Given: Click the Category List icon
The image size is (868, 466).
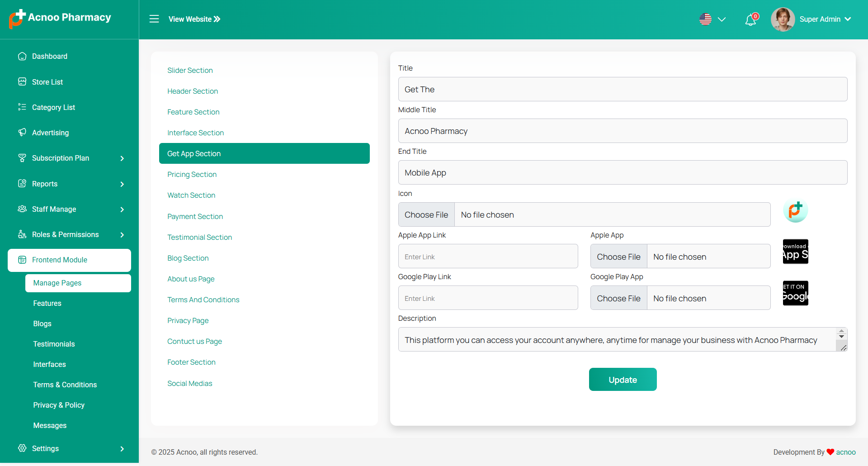Looking at the screenshot, I should click(x=22, y=107).
